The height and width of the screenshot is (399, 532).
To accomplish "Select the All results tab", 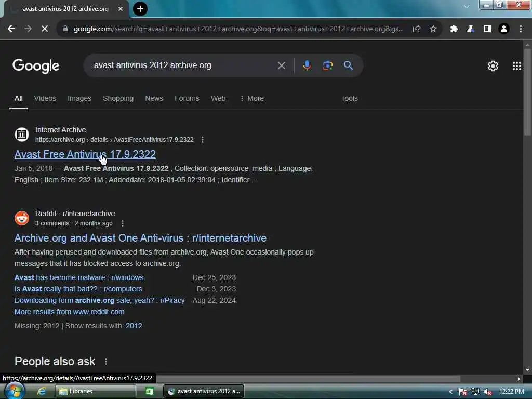I will pyautogui.click(x=19, y=98).
